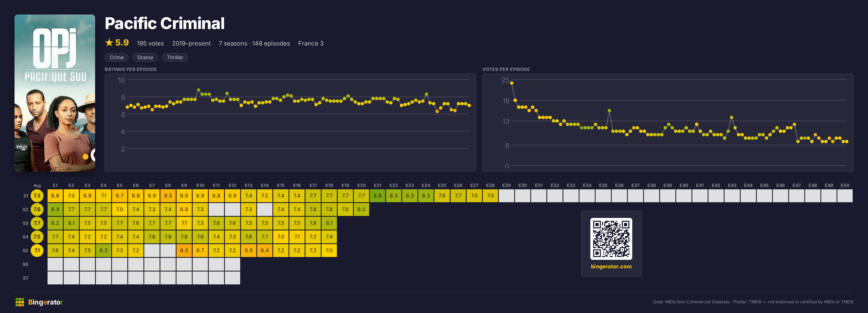Select the Thriller genre tag

pos(175,58)
